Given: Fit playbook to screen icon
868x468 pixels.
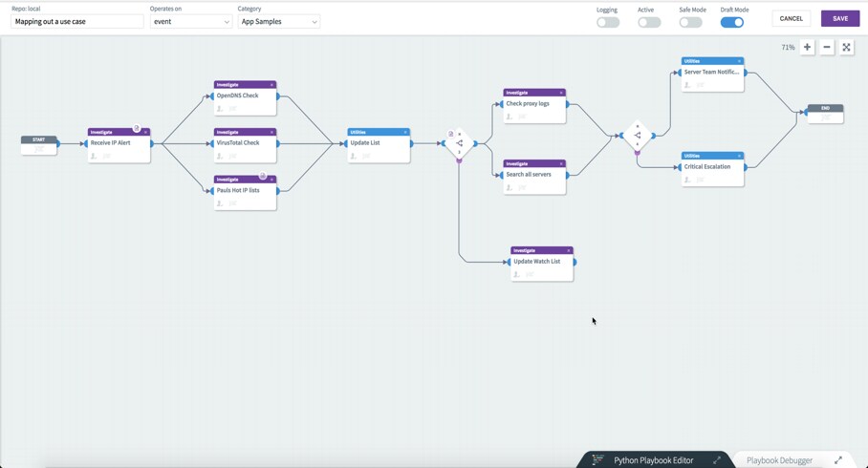Looking at the screenshot, I should (x=846, y=47).
